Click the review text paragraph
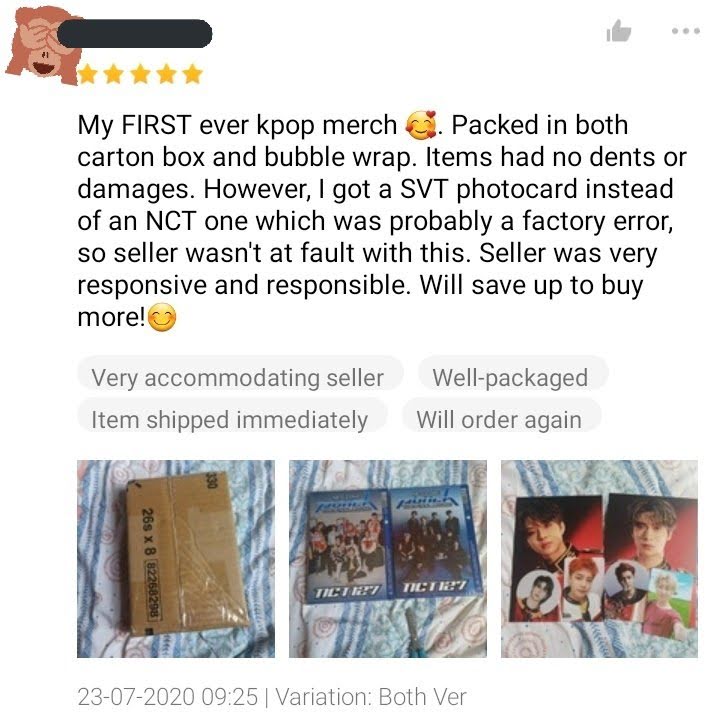This screenshot has width=720, height=724. (x=382, y=221)
